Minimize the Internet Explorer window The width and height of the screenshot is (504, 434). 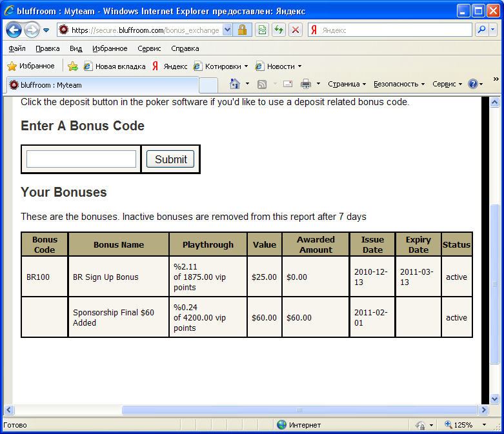point(463,11)
